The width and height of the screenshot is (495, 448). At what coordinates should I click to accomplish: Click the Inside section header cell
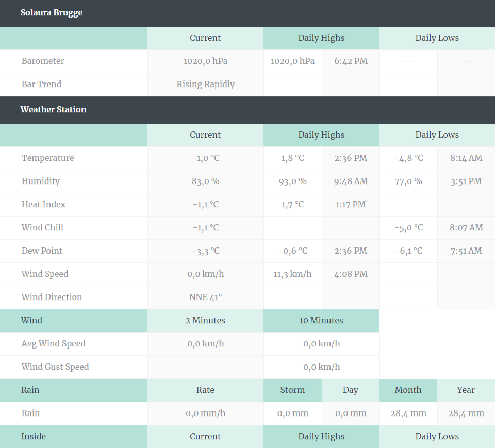tap(74, 437)
